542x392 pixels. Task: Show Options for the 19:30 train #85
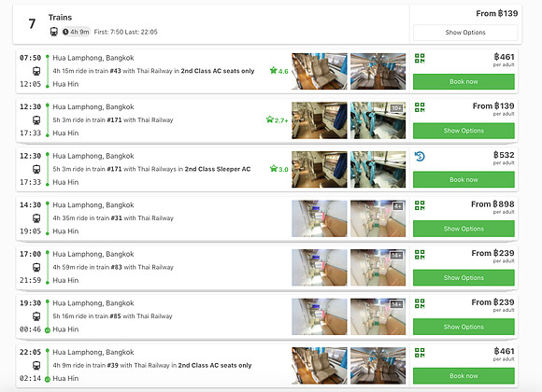(464, 327)
